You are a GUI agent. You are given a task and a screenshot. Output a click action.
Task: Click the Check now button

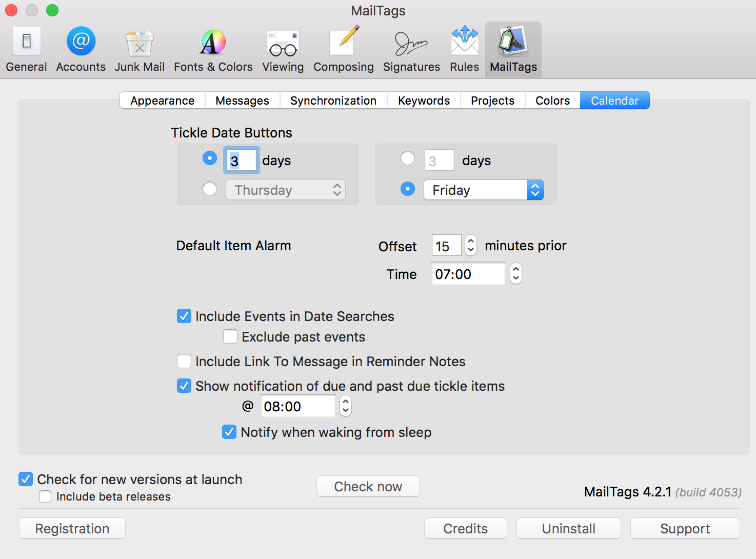368,486
